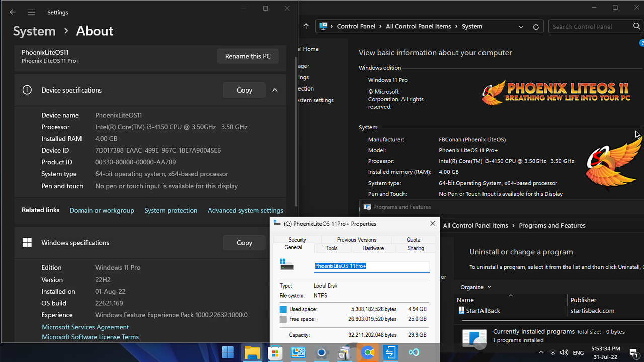The height and width of the screenshot is (362, 644).
Task: Click the drive icon in Properties dialog
Action: click(x=287, y=265)
